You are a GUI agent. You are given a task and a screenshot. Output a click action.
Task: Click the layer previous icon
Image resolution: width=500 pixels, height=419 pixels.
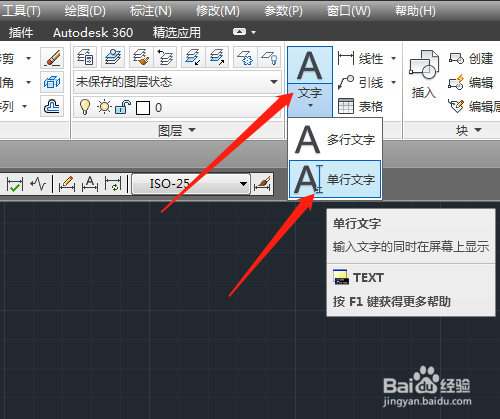pos(165,57)
